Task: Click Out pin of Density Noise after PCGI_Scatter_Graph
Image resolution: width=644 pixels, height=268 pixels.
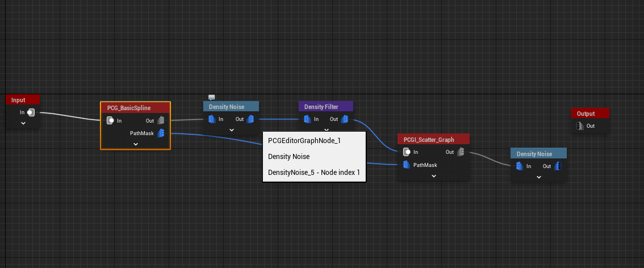Action: tap(558, 166)
